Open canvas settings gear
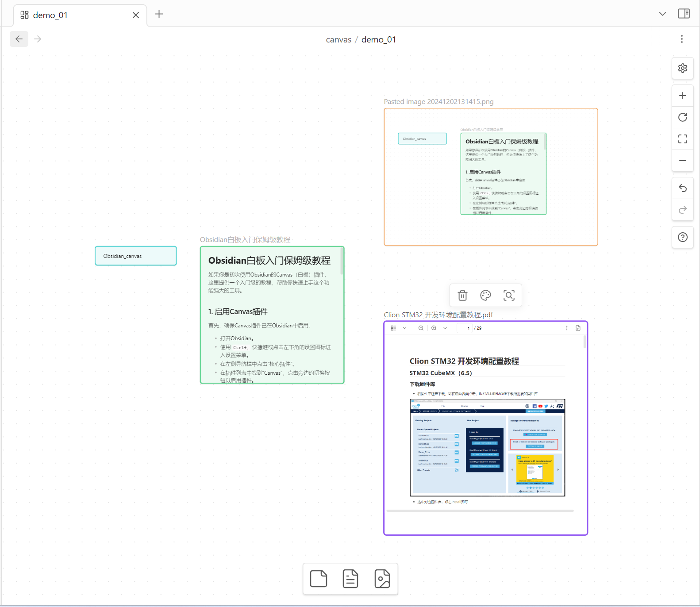The width and height of the screenshot is (700, 607). [683, 68]
